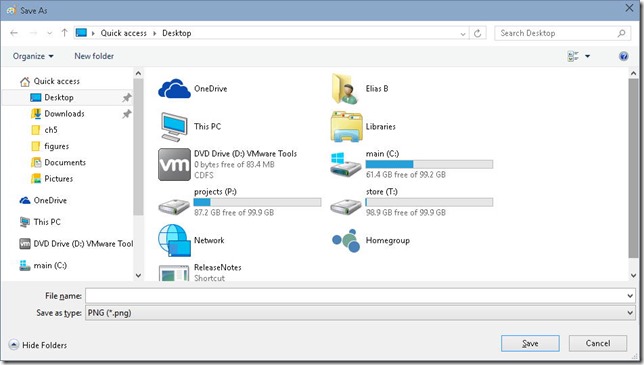Collapse the dialog with Hide Folders

(38, 345)
